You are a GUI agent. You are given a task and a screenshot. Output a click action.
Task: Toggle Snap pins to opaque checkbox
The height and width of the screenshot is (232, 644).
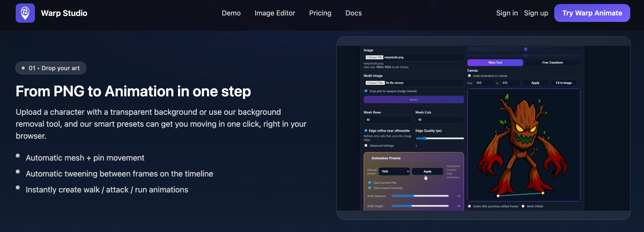(x=366, y=91)
